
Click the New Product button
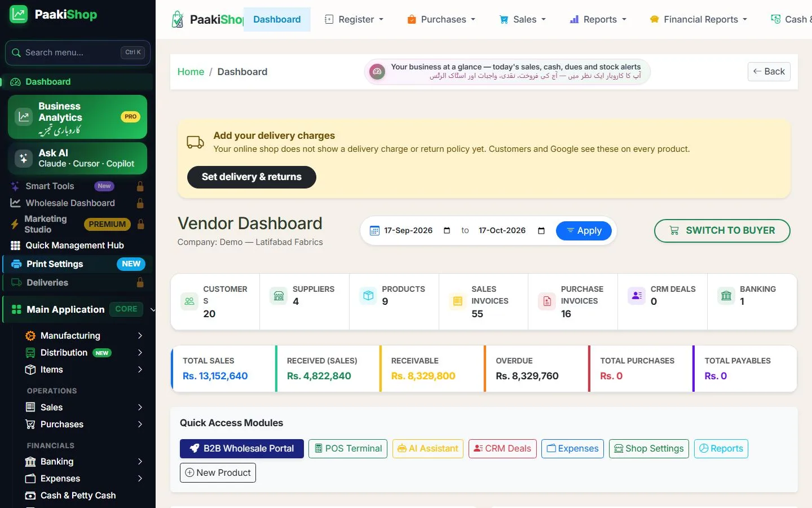tap(218, 473)
